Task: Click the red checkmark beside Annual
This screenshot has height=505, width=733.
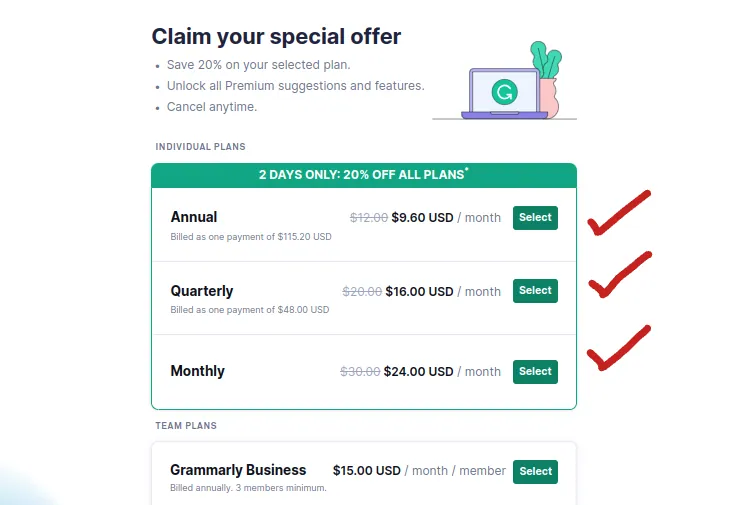Action: 619,213
